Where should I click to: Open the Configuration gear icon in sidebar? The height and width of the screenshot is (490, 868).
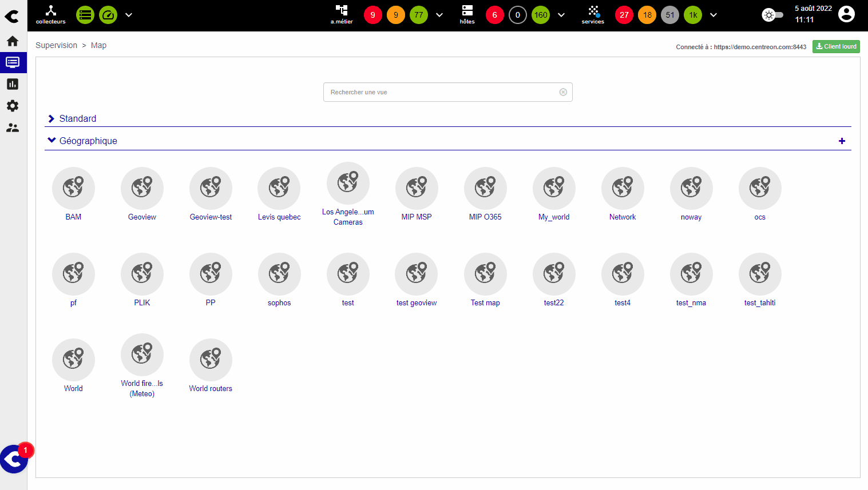pos(13,106)
